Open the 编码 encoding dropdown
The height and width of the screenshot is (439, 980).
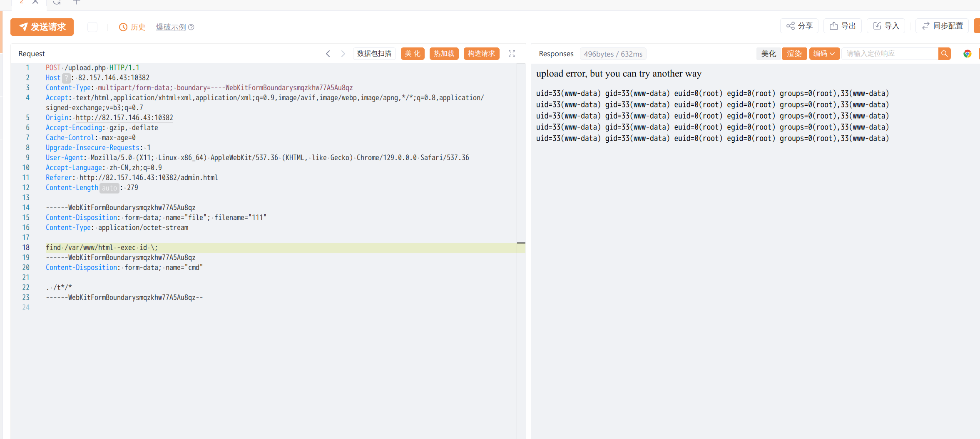824,54
